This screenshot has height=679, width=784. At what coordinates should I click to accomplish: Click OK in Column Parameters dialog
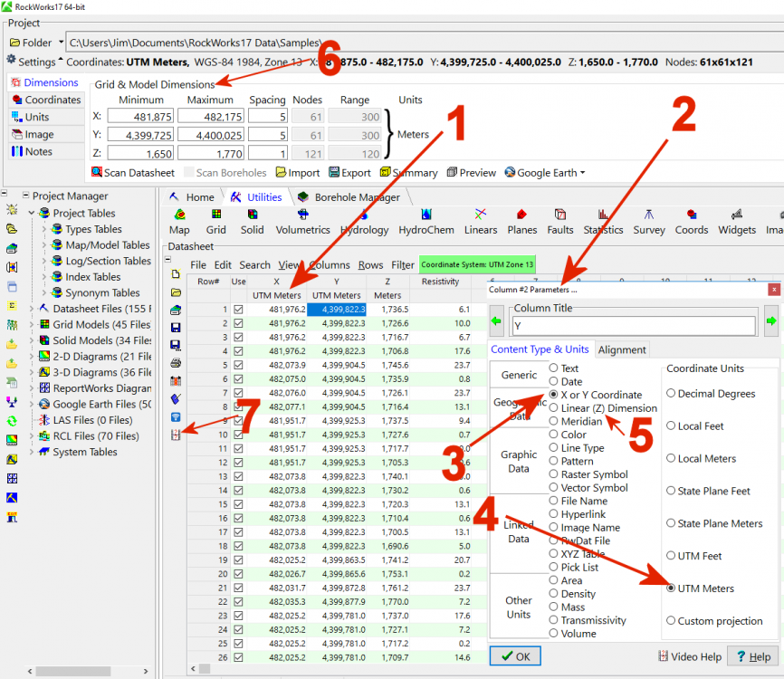coord(515,656)
